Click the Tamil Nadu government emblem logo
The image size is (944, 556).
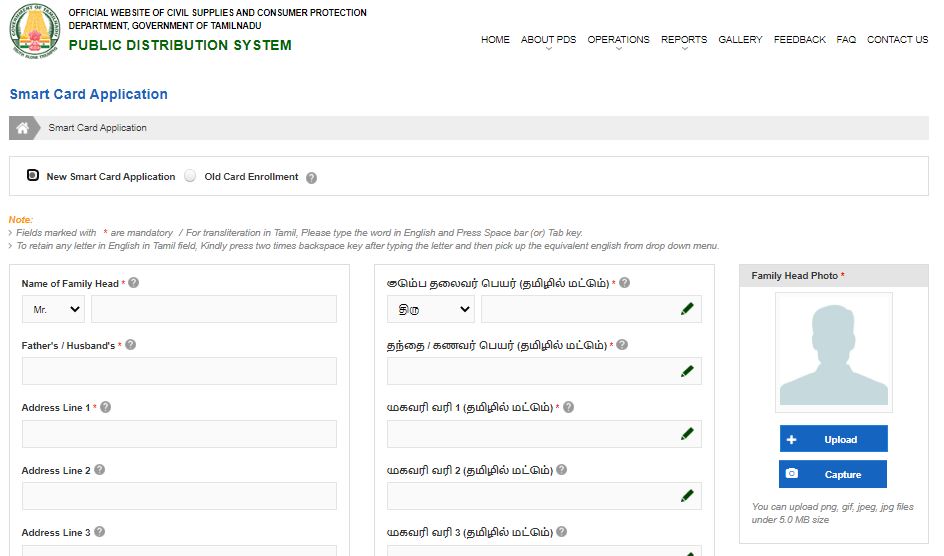pos(35,31)
